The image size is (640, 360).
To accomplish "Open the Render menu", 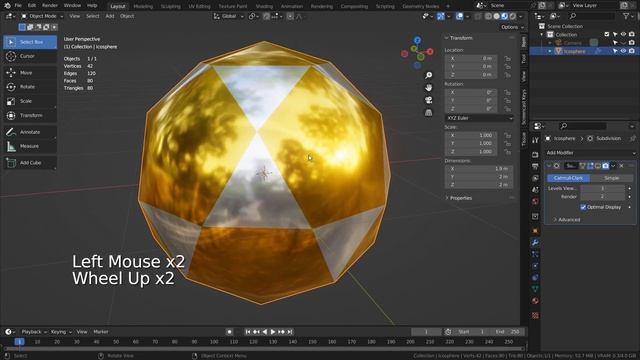I will click(x=50, y=6).
